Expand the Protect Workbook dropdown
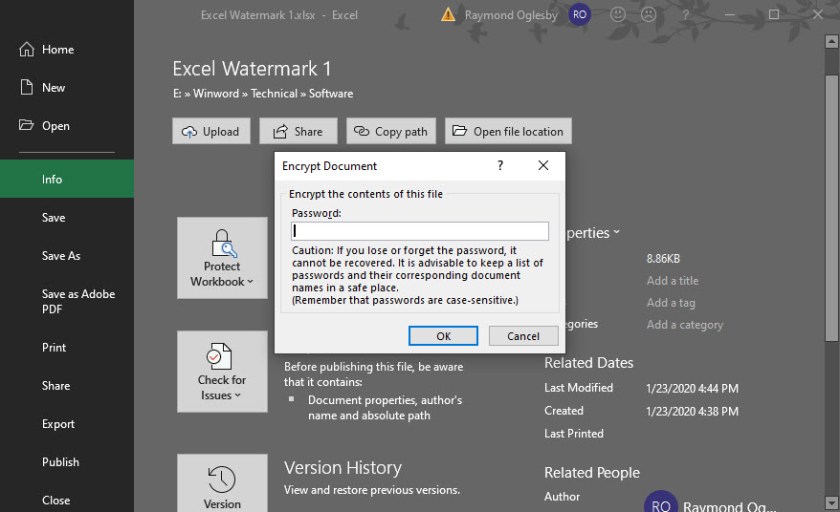This screenshot has width=840, height=512. click(x=222, y=258)
